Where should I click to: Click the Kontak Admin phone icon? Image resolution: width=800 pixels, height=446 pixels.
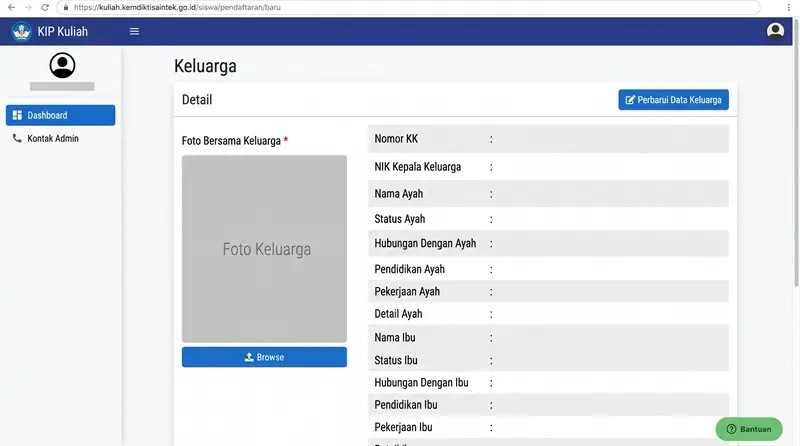pyautogui.click(x=17, y=138)
